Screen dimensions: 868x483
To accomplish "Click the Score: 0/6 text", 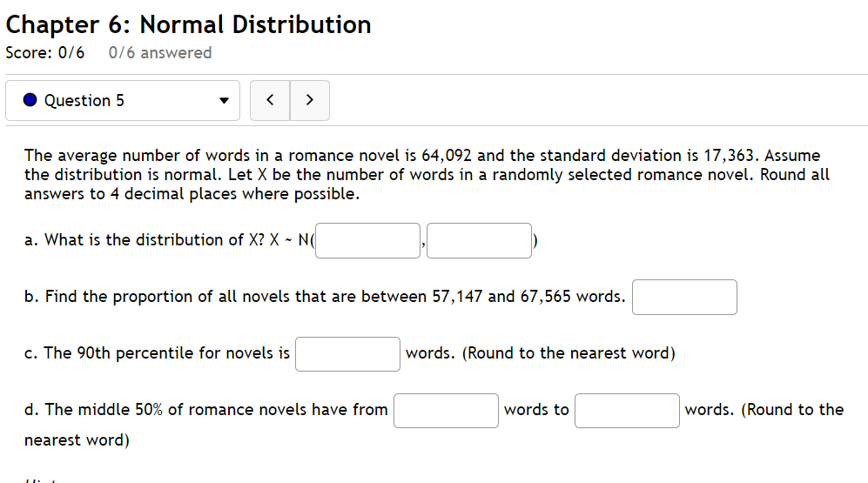I will click(45, 52).
